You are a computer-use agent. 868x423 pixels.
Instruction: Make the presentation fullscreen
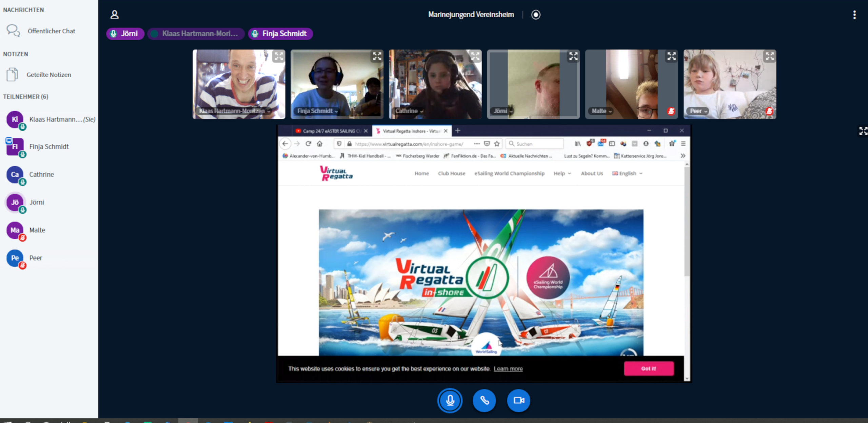[863, 131]
